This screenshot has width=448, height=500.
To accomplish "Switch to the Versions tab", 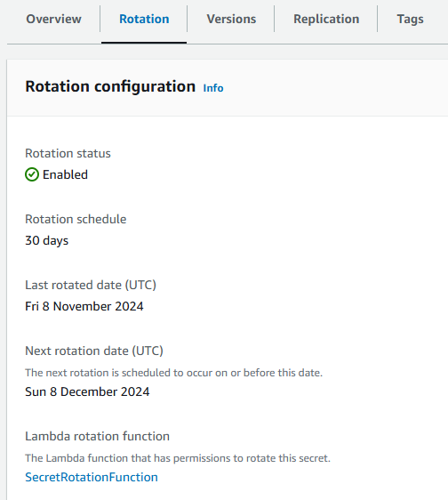I will (231, 20).
